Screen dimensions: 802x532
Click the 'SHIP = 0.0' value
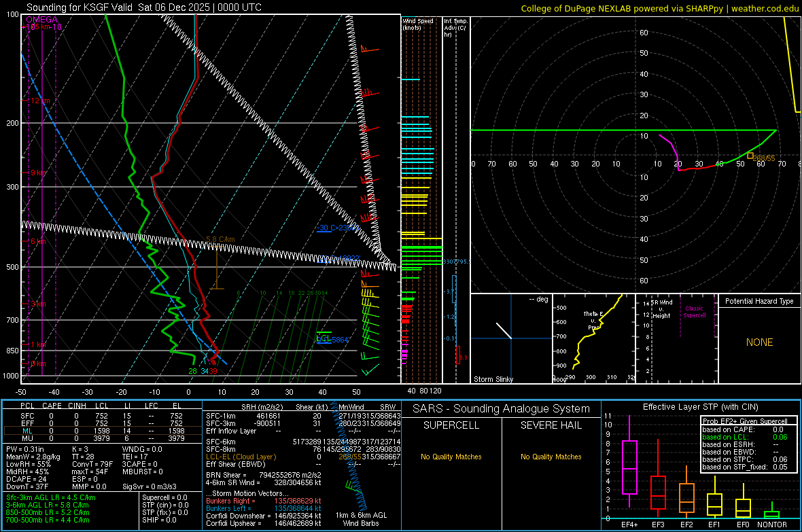(x=159, y=520)
